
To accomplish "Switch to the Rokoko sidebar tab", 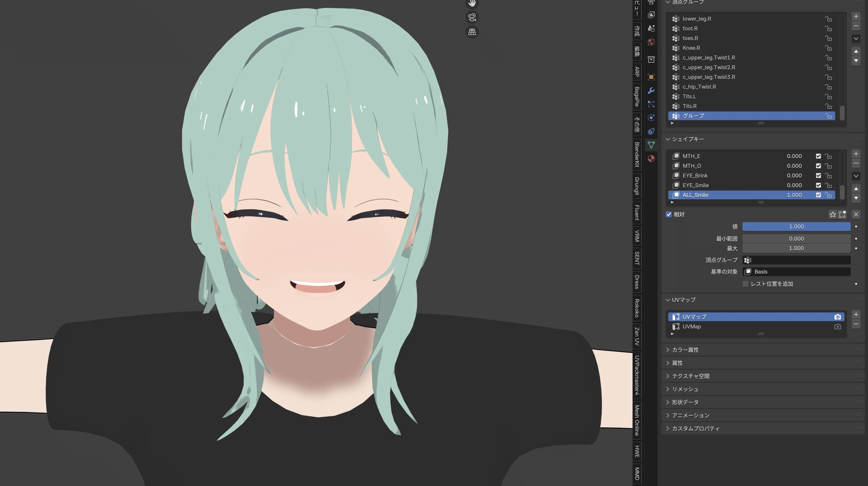I will pos(637,308).
